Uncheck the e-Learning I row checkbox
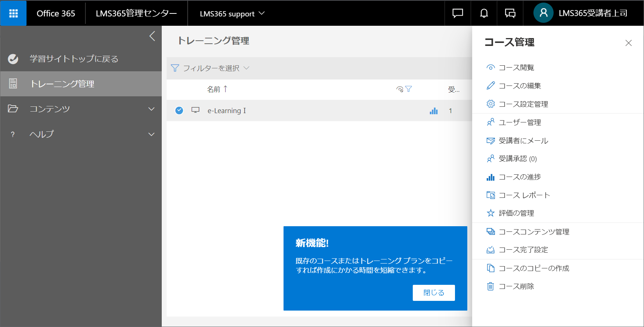The image size is (644, 327). tap(179, 110)
